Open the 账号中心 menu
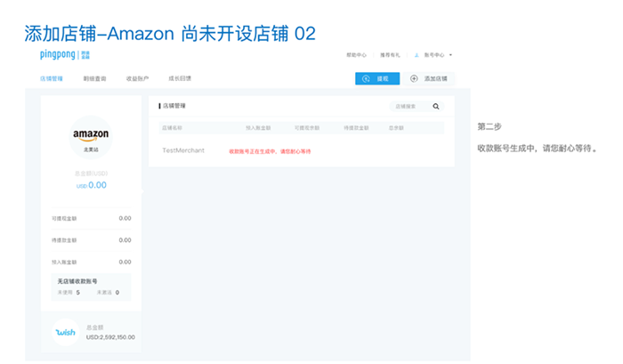 (434, 55)
